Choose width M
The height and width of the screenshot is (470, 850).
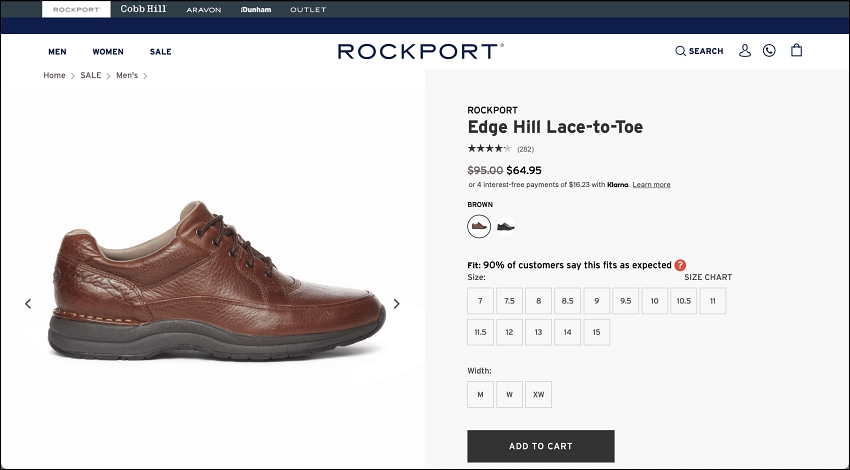[480, 395]
